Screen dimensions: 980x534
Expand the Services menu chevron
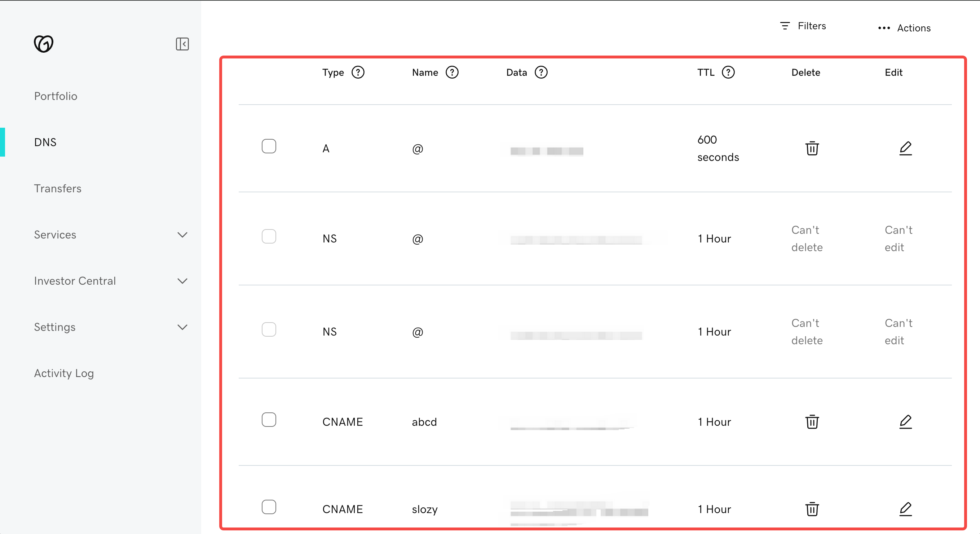click(182, 235)
